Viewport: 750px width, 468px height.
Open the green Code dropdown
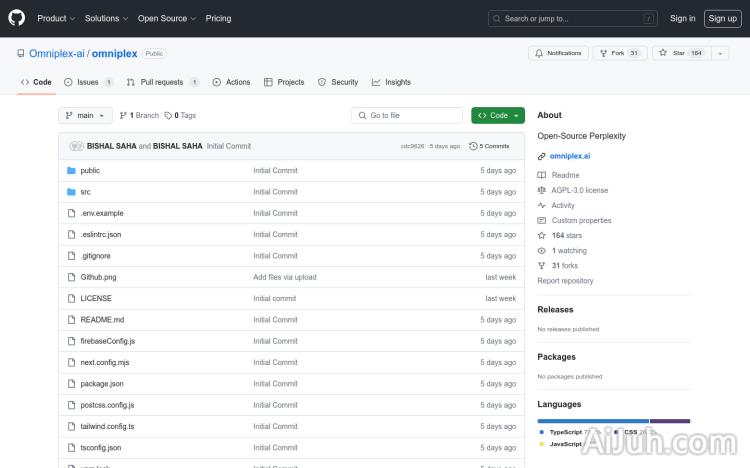(x=497, y=116)
